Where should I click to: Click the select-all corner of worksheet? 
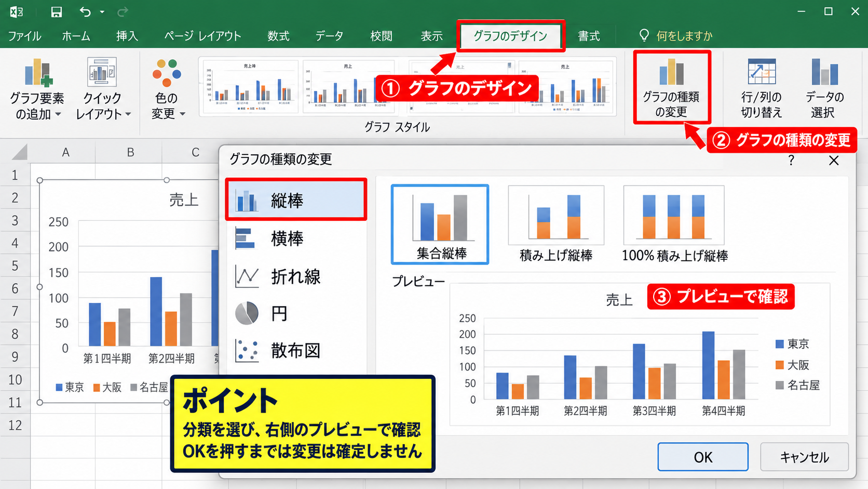pos(19,152)
